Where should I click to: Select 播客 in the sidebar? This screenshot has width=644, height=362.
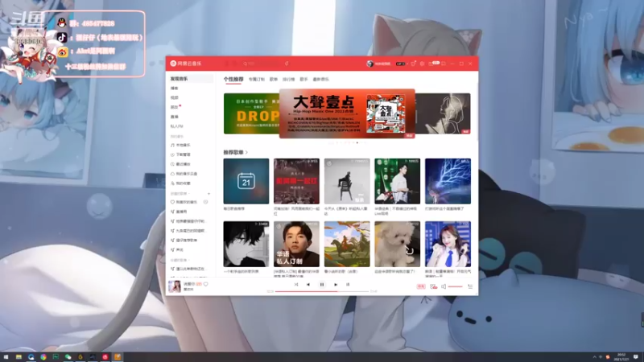pyautogui.click(x=175, y=88)
